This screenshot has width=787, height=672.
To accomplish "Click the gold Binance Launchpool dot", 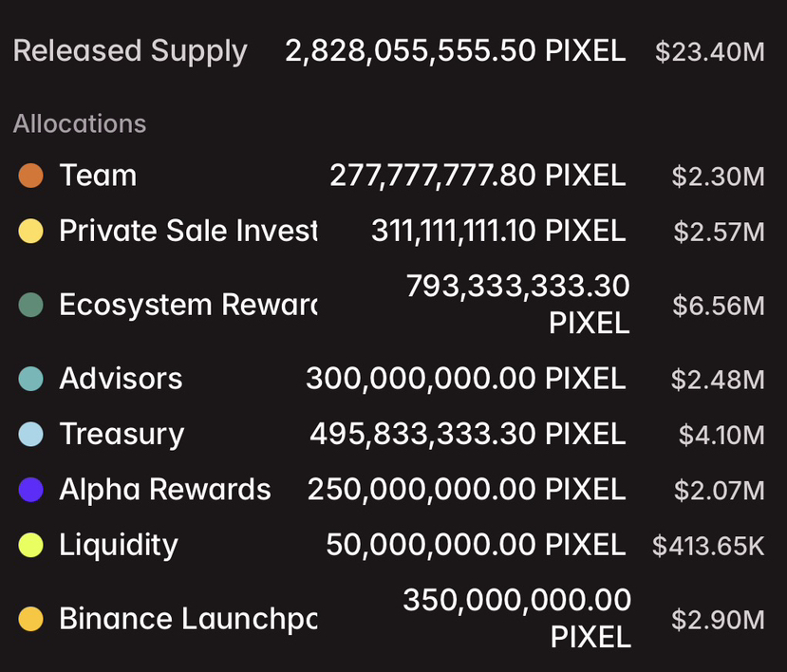I will coord(30,619).
